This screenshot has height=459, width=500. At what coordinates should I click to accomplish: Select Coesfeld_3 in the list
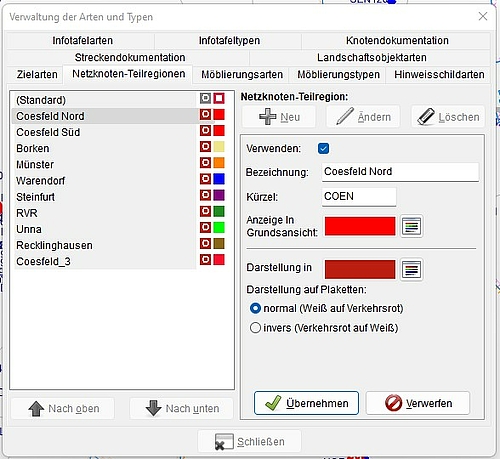coord(104,261)
